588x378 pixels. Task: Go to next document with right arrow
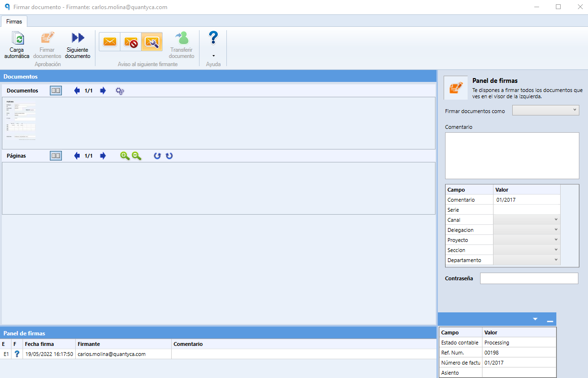click(103, 91)
